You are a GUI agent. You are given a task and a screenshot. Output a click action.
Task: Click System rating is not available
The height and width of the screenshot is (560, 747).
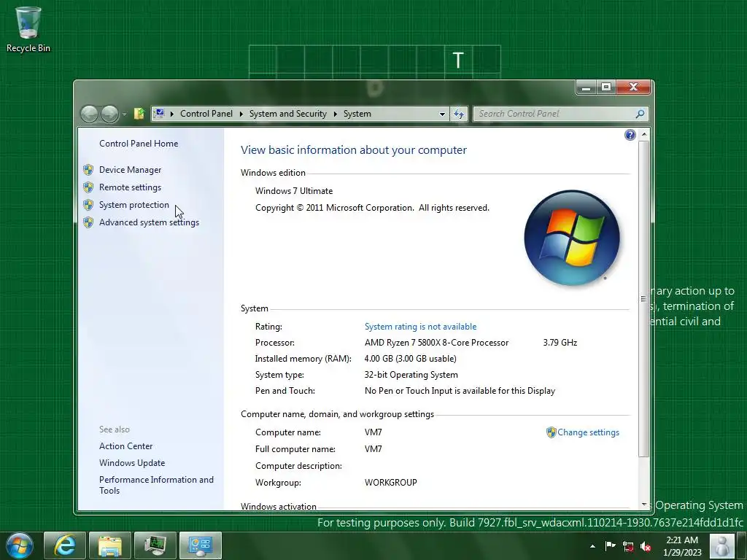420,327
